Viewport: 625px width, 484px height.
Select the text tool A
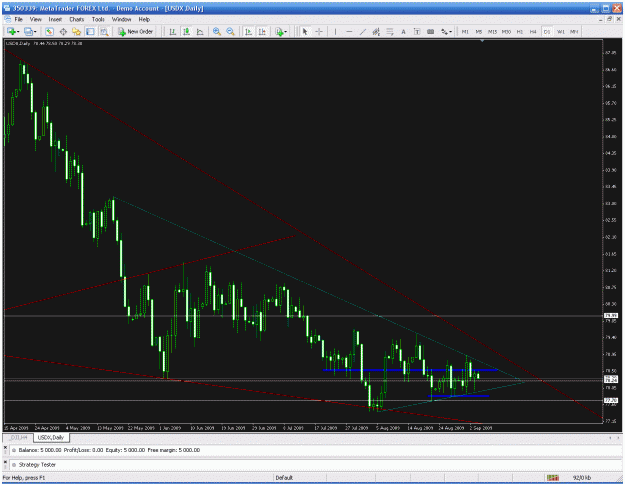[x=403, y=31]
